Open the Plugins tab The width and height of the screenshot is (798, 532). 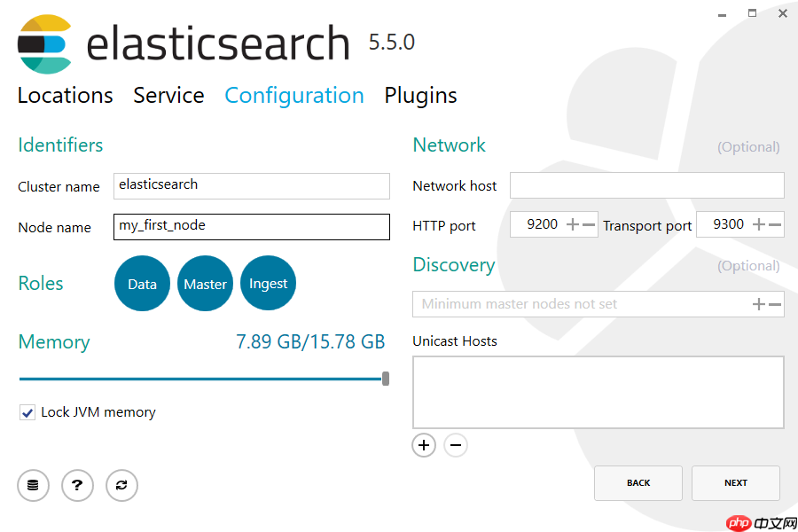(420, 96)
